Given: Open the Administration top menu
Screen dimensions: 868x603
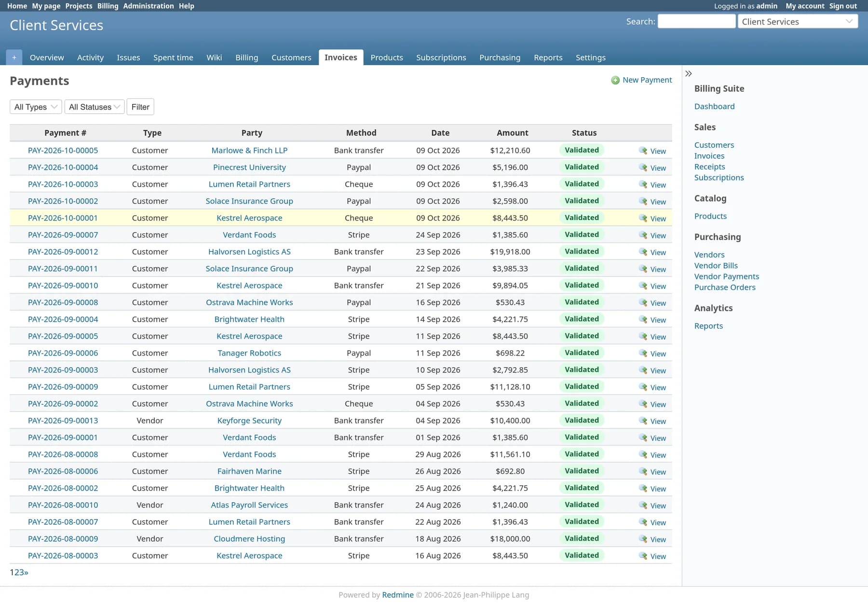Looking at the screenshot, I should pyautogui.click(x=149, y=6).
